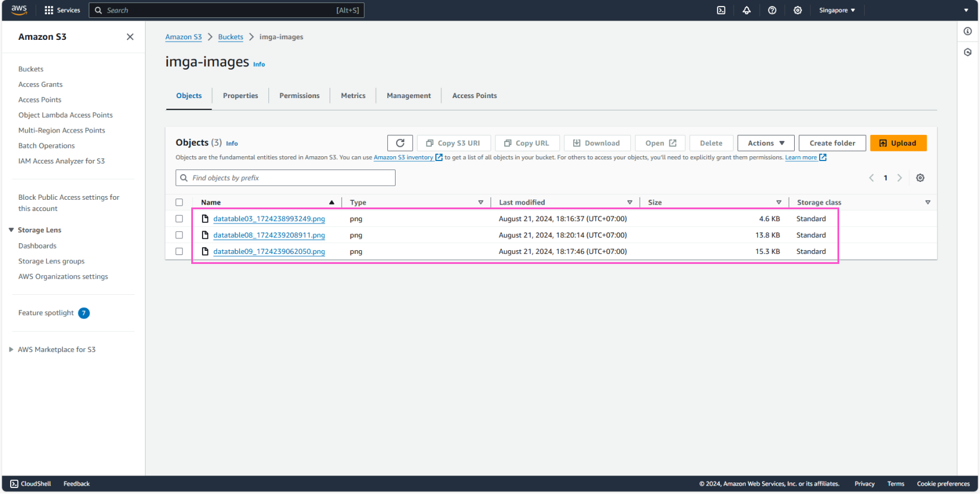Screen dimensions: 980x494
Task: Open Batch Operations in side navigation
Action: (46, 146)
